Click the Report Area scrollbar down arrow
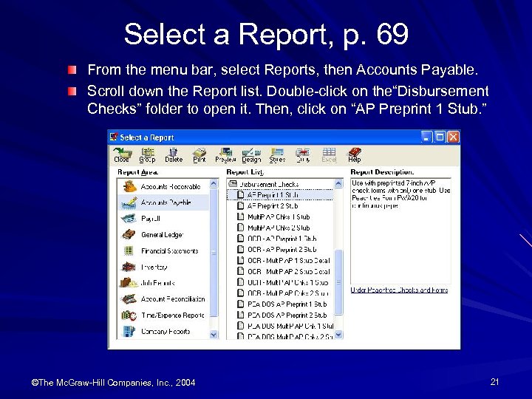532x399 pixels. point(214,335)
